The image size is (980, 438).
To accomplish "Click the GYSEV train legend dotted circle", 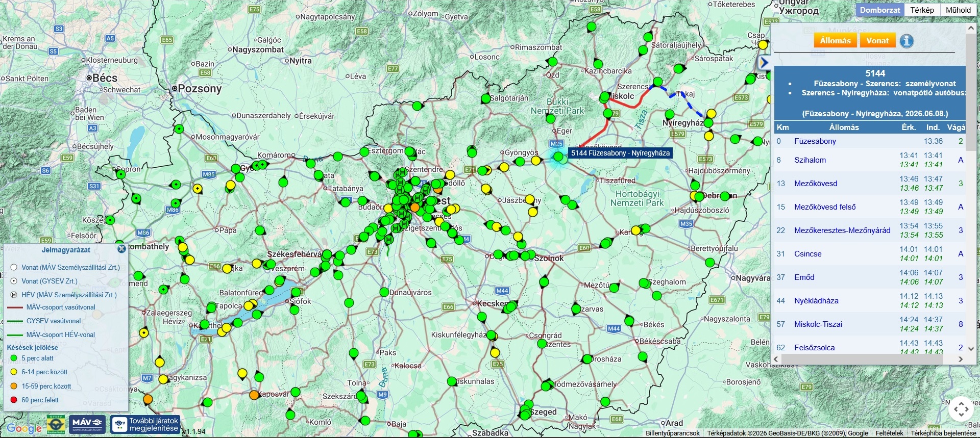I will 14,281.
